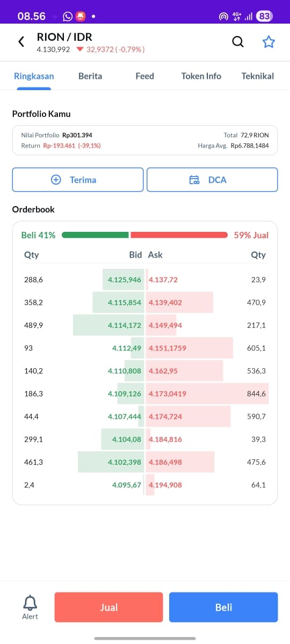Viewport: 290px width, 644px height.
Task: Tap green Beli 41% bar segment
Action: point(95,235)
